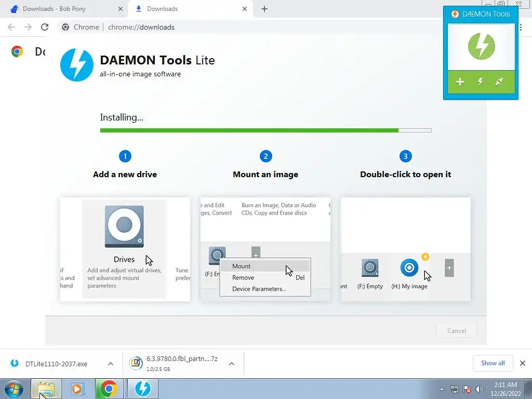Click the (F:) drive icon in step 2 panel

217,256
